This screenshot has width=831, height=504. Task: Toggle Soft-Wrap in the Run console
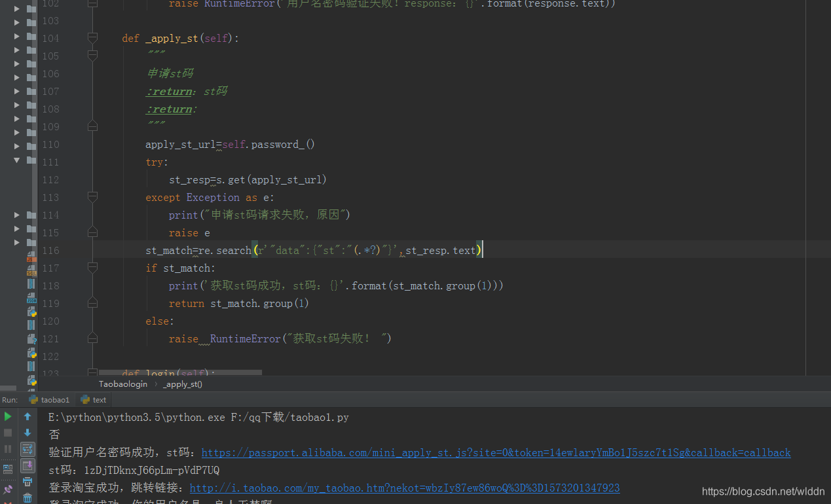[28, 449]
